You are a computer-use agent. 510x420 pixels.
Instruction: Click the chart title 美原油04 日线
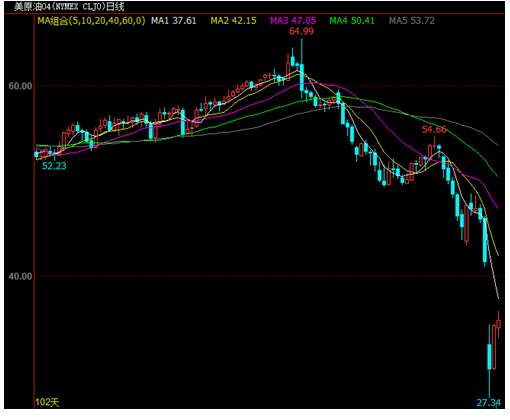[69, 7]
